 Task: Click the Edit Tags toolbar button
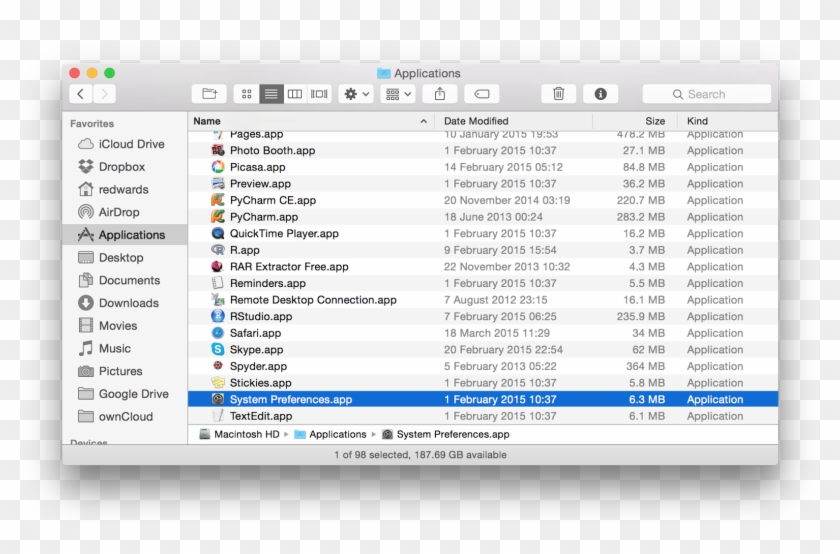pyautogui.click(x=482, y=94)
